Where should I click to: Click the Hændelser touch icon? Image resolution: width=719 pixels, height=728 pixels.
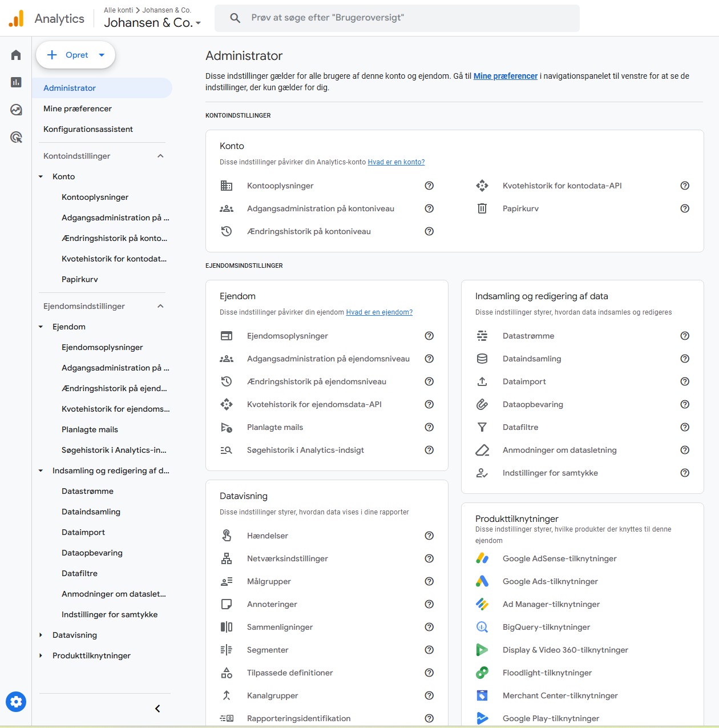(x=227, y=536)
